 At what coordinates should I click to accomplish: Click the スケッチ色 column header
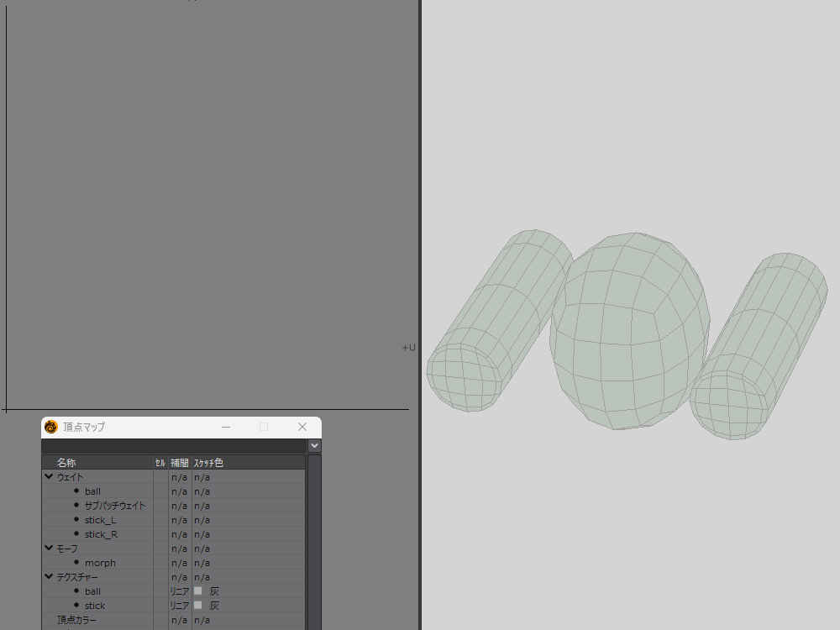pos(208,463)
